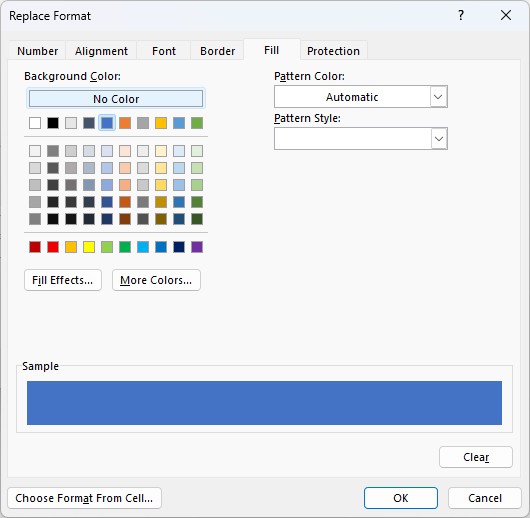This screenshot has width=530, height=518.
Task: Click the question mark help icon
Action: click(461, 15)
